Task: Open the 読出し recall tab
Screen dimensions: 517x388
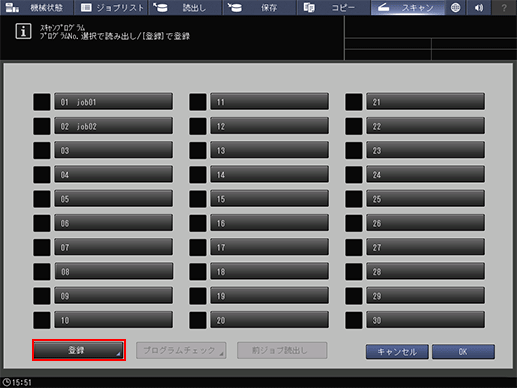Action: click(185, 7)
